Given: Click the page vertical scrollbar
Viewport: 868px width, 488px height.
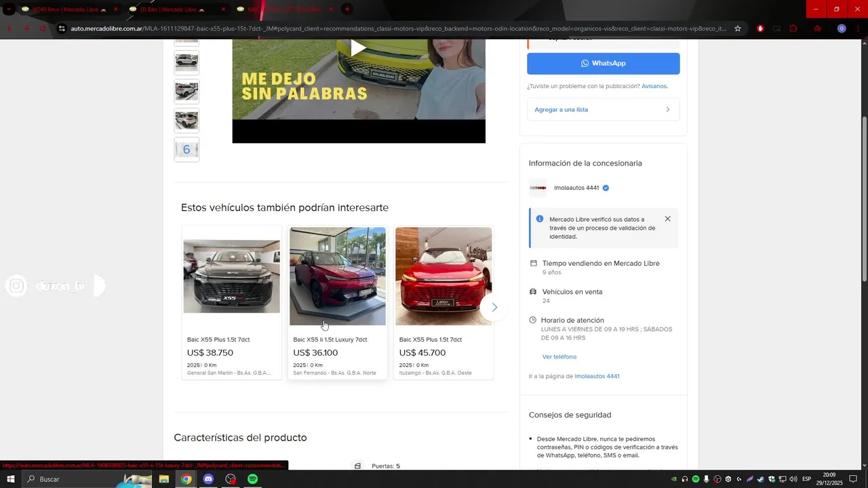Looking at the screenshot, I should tap(864, 199).
